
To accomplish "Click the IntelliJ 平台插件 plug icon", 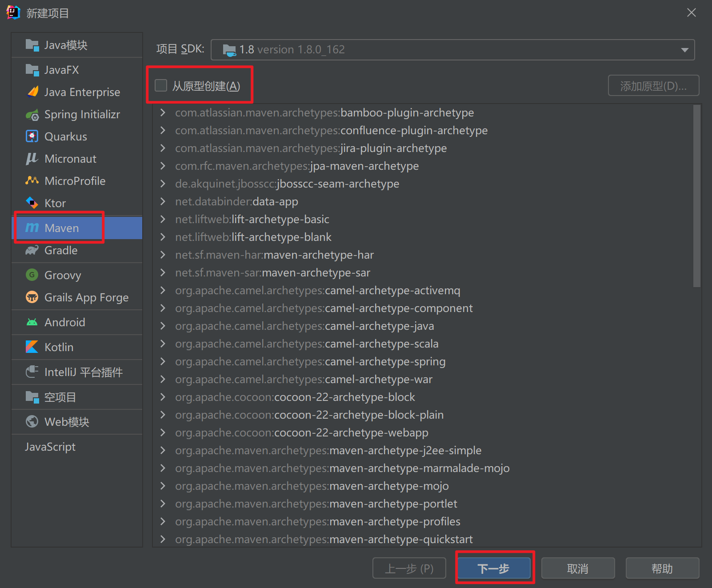I will 32,372.
